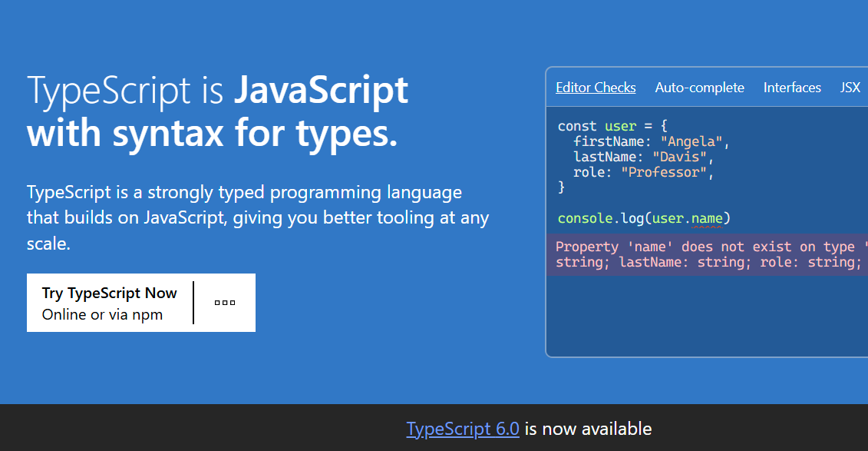This screenshot has height=451, width=868.
Task: Click the red error message panel
Action: point(706,254)
